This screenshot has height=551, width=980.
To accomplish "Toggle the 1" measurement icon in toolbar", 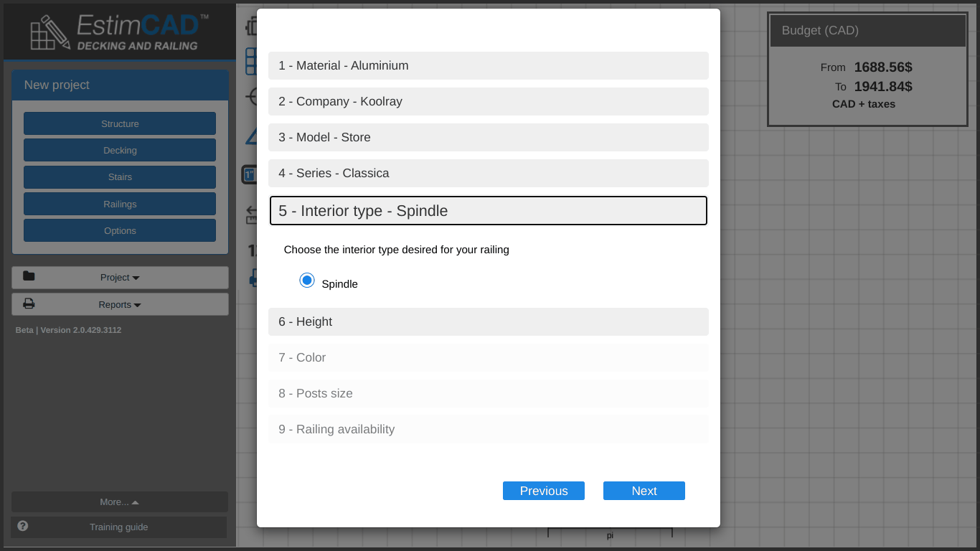I will (x=249, y=174).
